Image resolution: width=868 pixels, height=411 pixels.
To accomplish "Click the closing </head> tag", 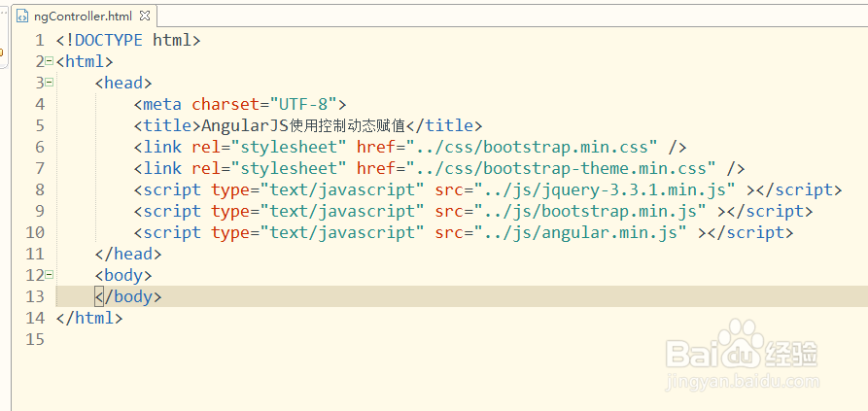I will (128, 254).
